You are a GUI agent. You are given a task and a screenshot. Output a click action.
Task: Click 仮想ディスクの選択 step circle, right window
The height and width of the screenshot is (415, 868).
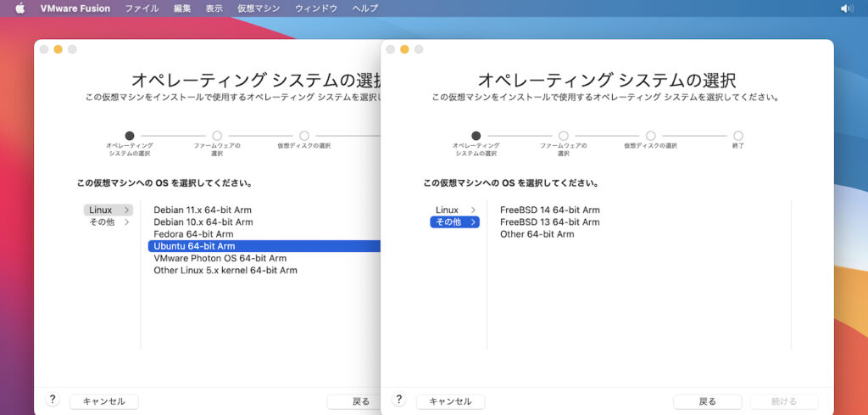pos(650,136)
